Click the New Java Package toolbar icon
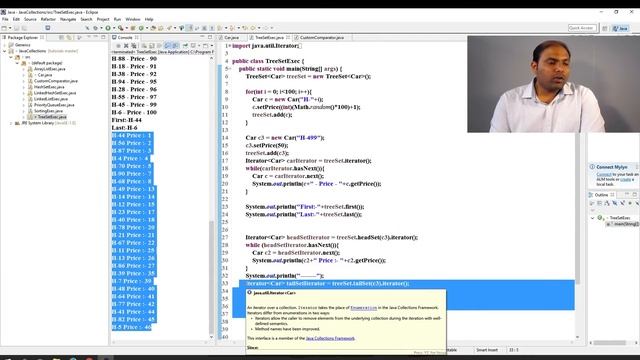The height and width of the screenshot is (360, 640). (133, 28)
